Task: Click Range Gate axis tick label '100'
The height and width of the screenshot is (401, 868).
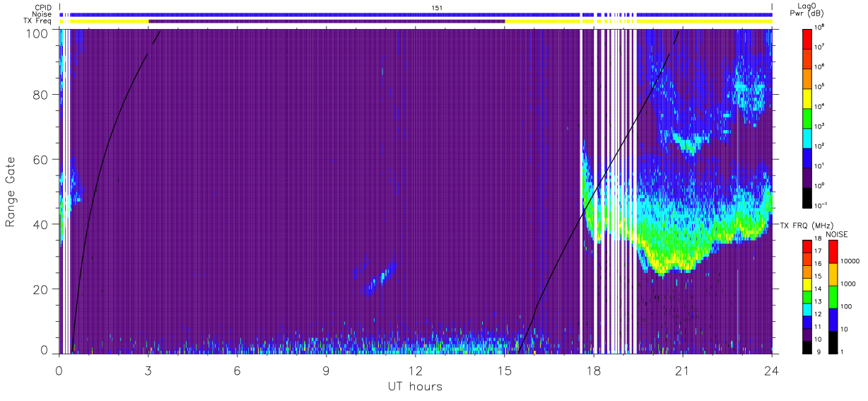Action: pyautogui.click(x=38, y=33)
